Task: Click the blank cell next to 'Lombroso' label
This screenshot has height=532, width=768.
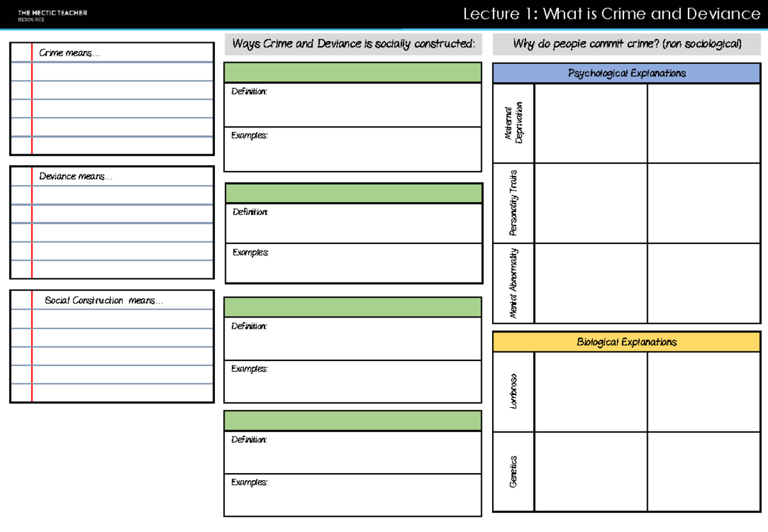Action: [591, 392]
